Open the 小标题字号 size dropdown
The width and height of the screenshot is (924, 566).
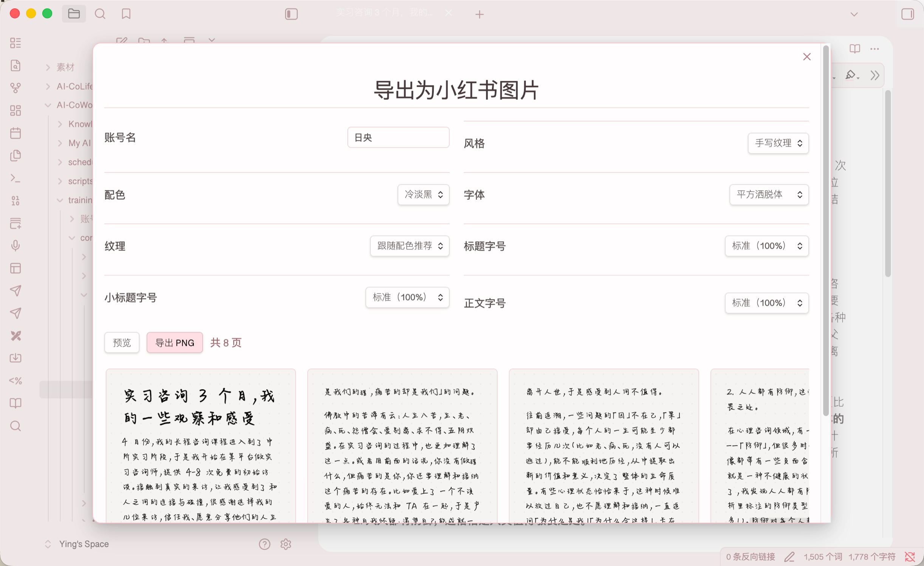[407, 297]
